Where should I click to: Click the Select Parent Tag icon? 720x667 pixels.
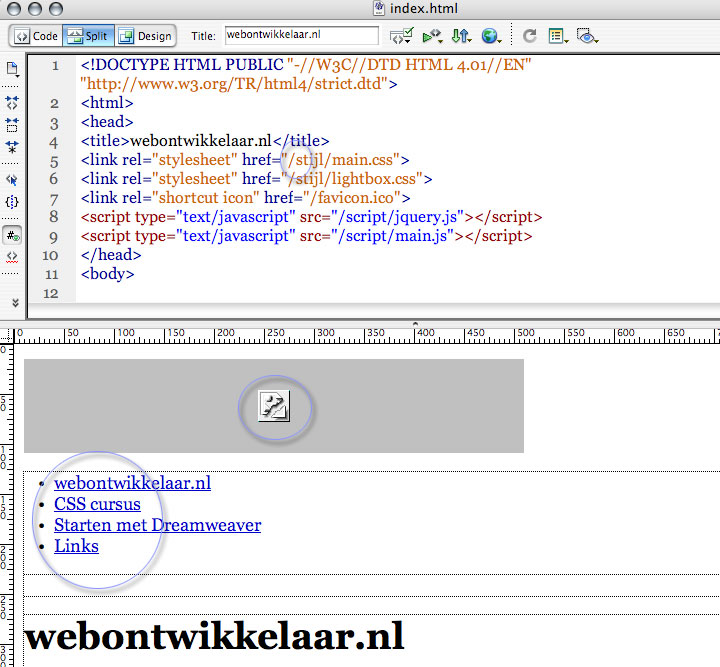pos(12,179)
